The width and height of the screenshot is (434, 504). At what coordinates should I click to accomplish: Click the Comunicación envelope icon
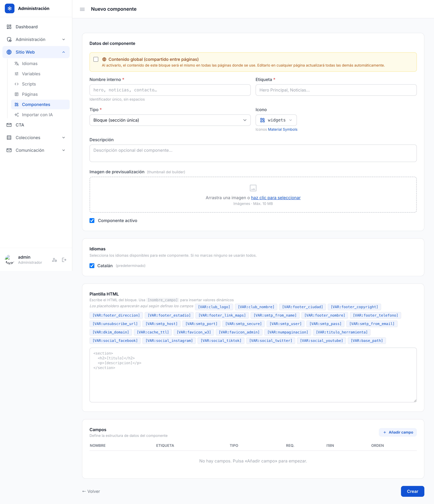coord(9,150)
